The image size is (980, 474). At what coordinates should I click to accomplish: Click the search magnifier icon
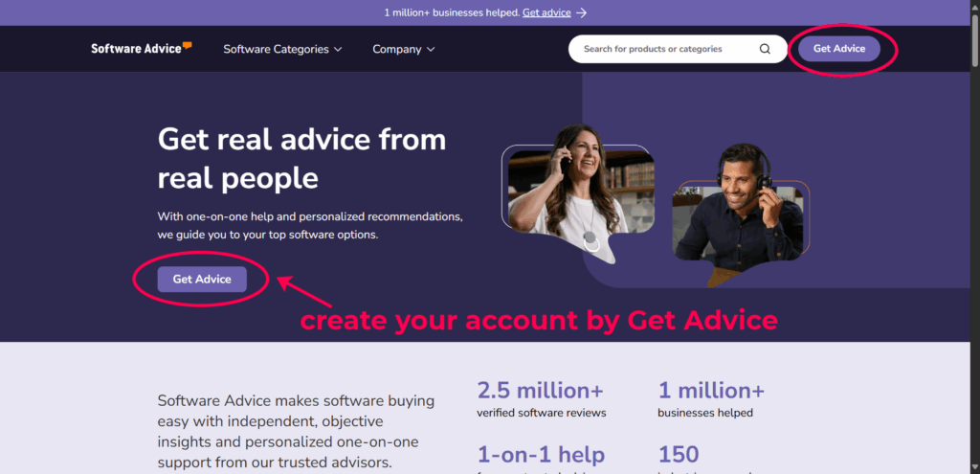[765, 49]
